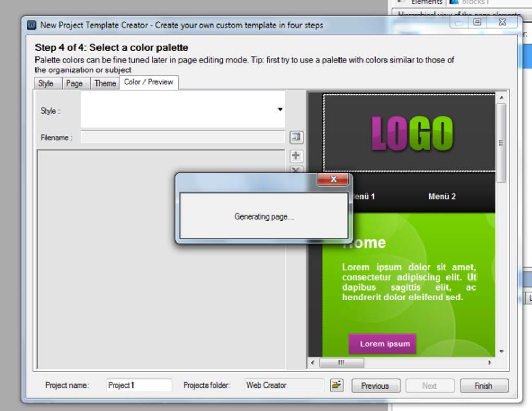Close the Generating page popup
532x411 pixels.
pyautogui.click(x=333, y=179)
